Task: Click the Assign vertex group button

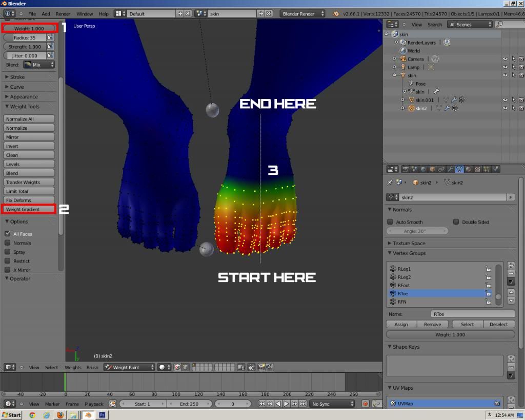Action: coord(401,324)
